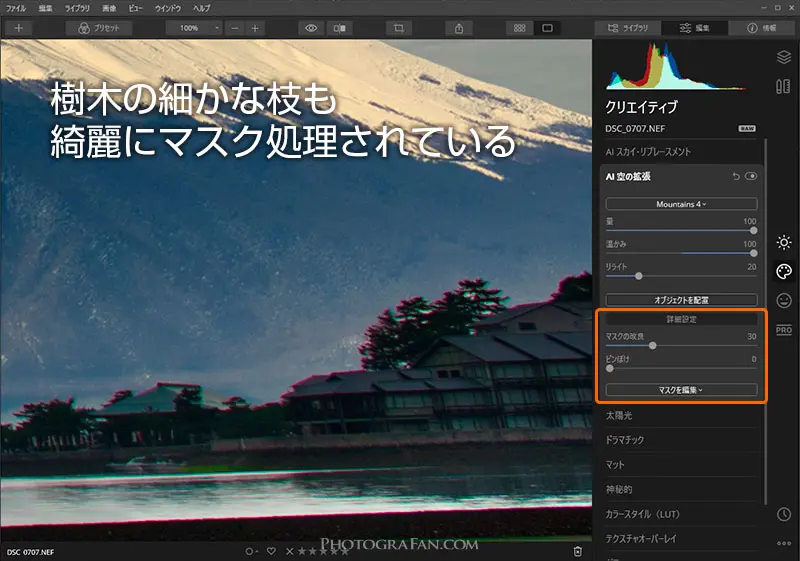The width and height of the screenshot is (800, 561).
Task: Open the ウインドウ menu
Action: coord(168,8)
